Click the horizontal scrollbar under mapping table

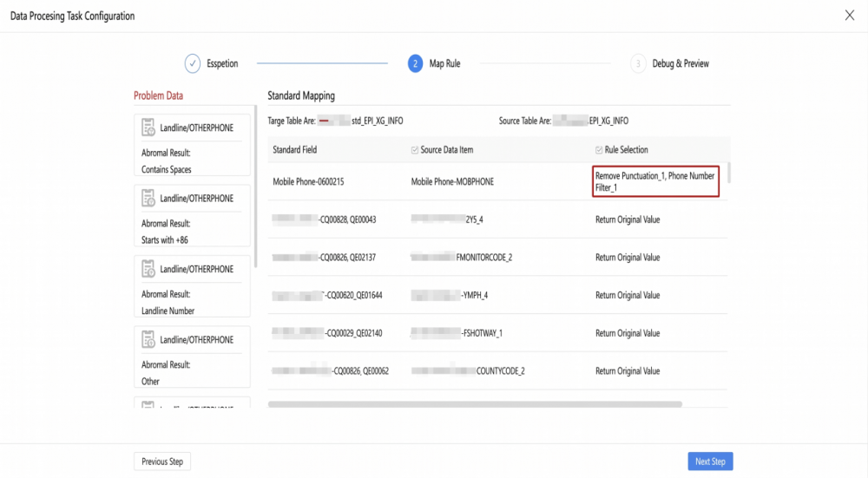475,404
